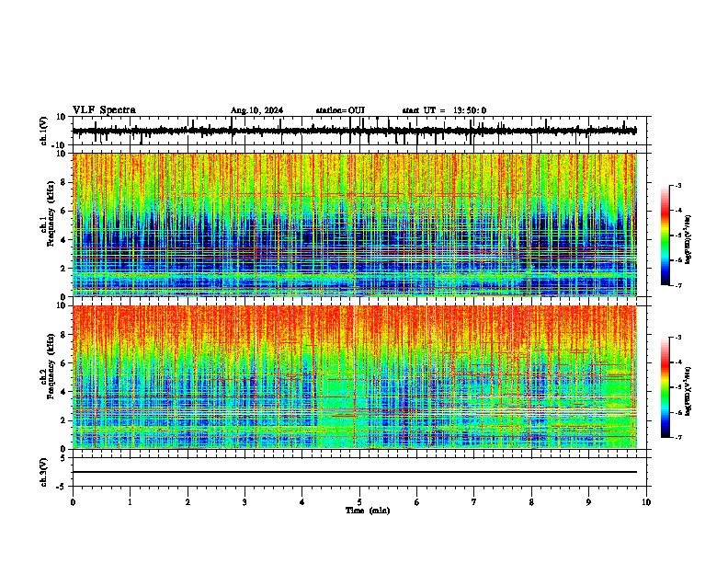This screenshot has width=728, height=563.
Task: Click the ch.1 spectrogram 2 kHz tick label
Action: (x=63, y=269)
